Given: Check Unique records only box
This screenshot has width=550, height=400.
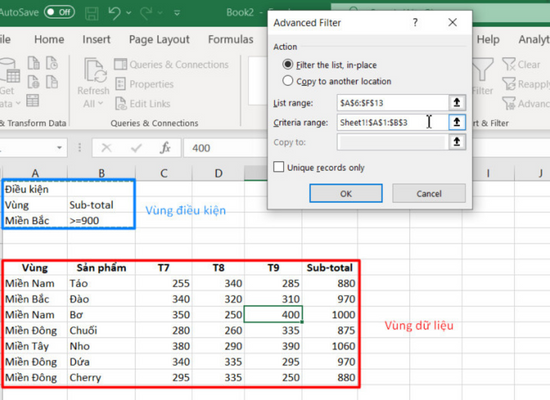Looking at the screenshot, I should (x=279, y=167).
